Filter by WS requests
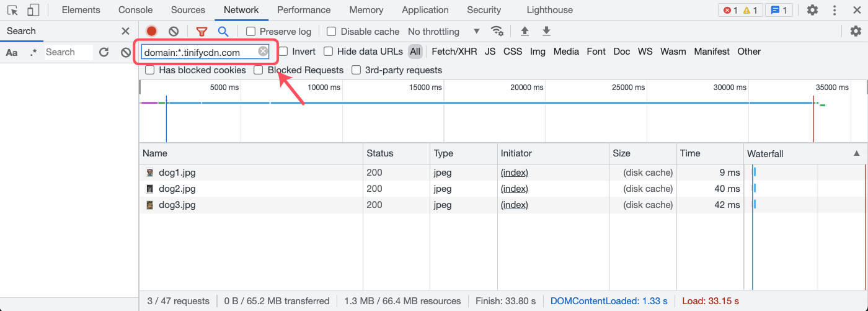The height and width of the screenshot is (311, 868). (x=645, y=52)
